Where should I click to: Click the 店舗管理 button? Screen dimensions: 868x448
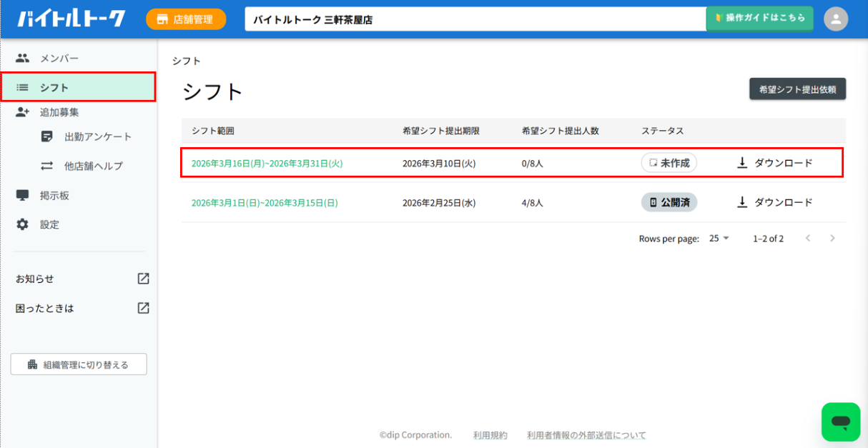(x=186, y=19)
